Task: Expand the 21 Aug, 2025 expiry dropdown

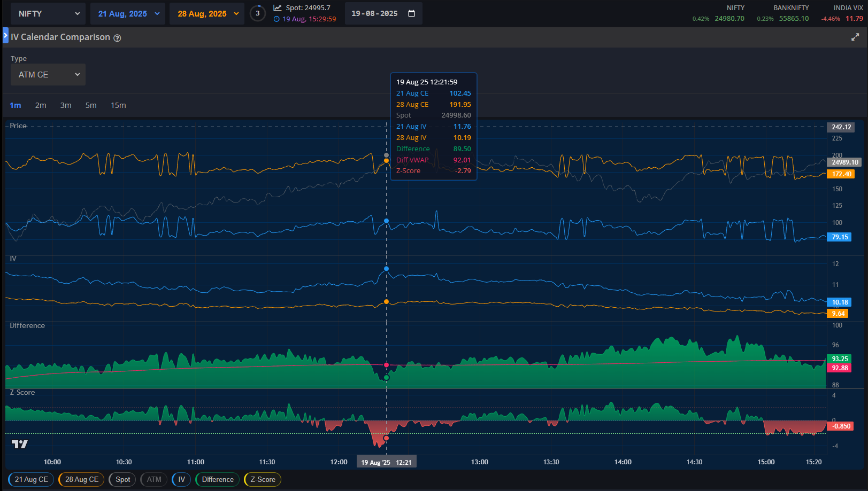Action: point(128,14)
